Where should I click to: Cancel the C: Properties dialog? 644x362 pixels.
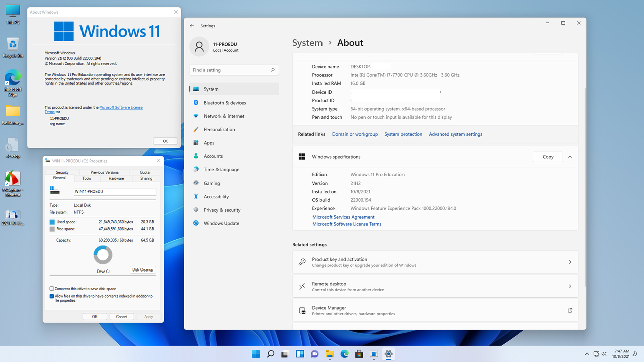pyautogui.click(x=122, y=317)
